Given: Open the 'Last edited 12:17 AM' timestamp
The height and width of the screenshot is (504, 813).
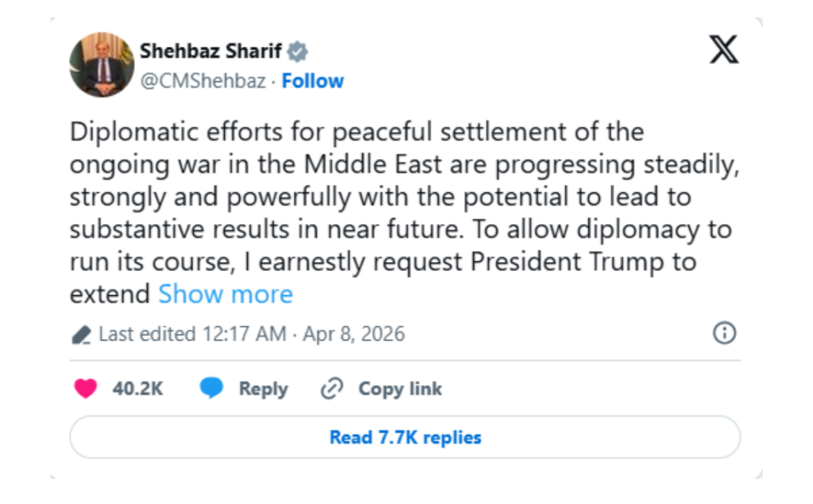Looking at the screenshot, I should 192,334.
